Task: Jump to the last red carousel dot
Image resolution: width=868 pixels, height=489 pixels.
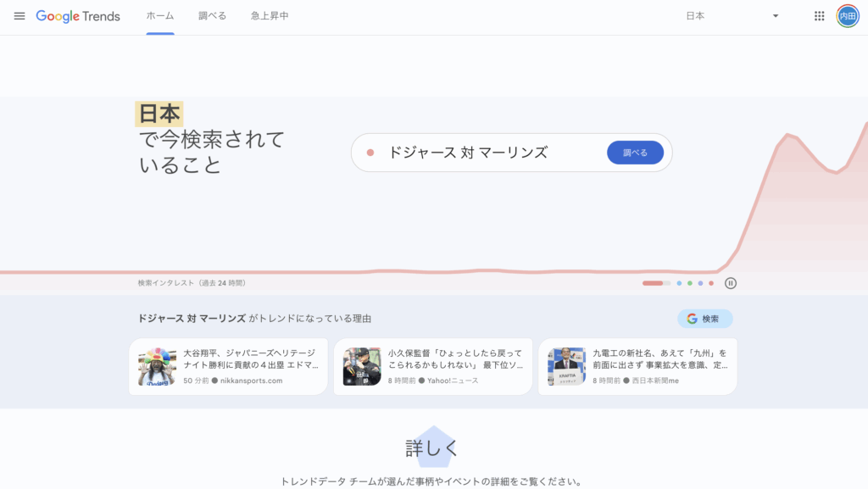Action: [711, 283]
